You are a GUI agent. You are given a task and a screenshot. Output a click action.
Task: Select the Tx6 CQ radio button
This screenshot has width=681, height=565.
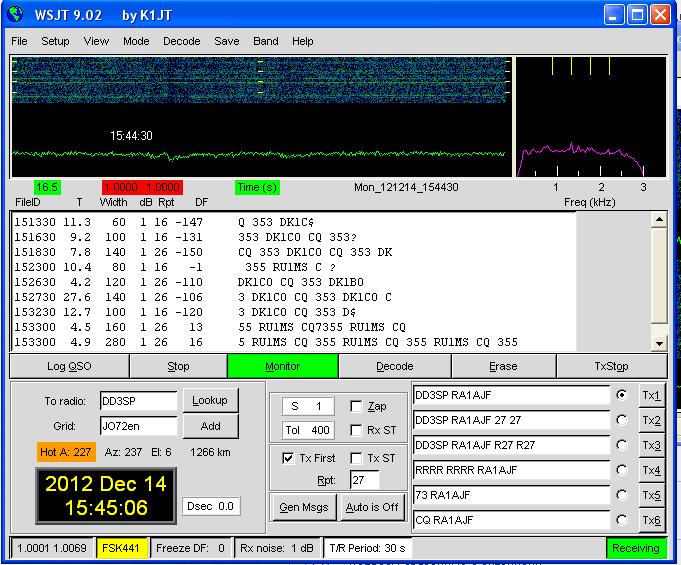(x=623, y=520)
